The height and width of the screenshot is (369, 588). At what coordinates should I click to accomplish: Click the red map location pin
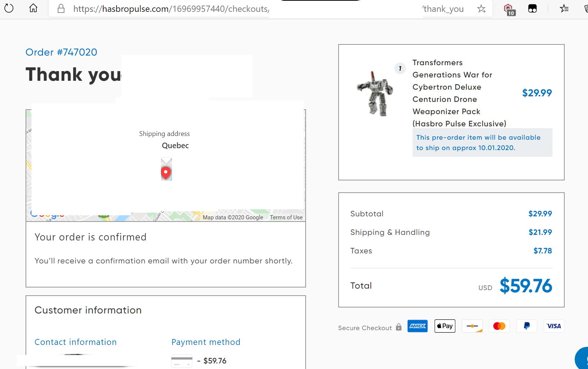click(166, 172)
